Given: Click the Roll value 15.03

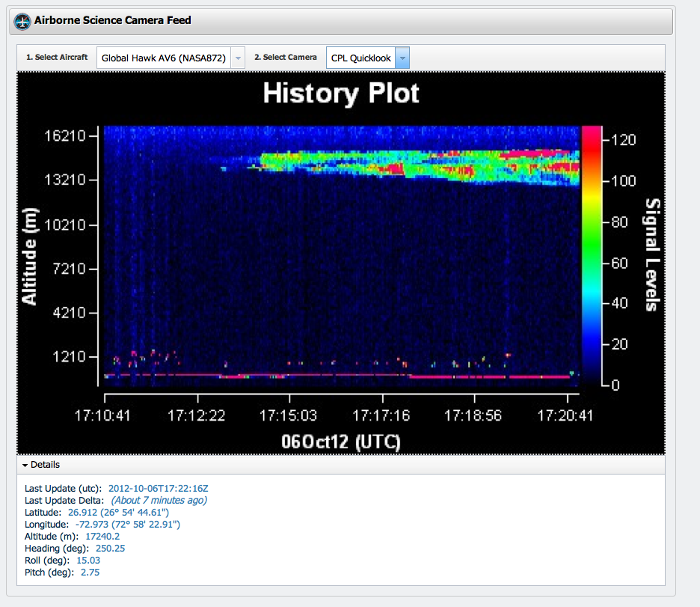Looking at the screenshot, I should click(x=88, y=561).
